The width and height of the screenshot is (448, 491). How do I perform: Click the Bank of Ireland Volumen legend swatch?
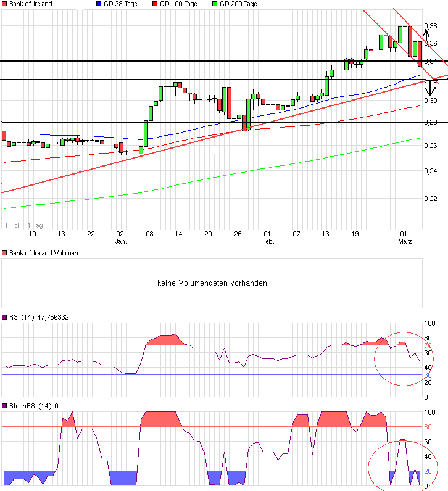point(4,253)
